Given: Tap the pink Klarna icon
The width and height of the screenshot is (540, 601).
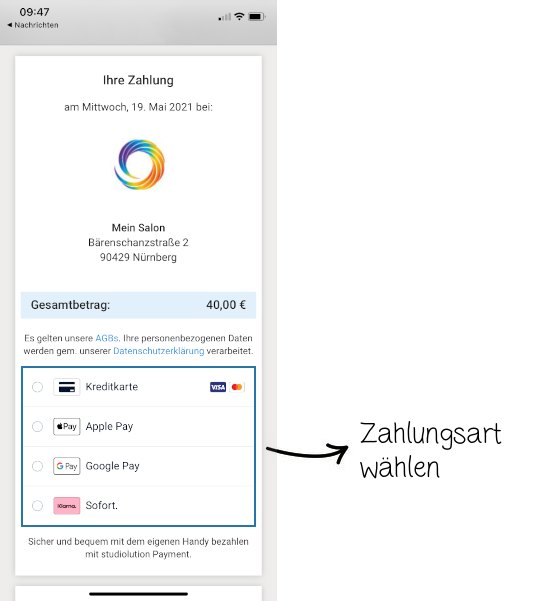Looking at the screenshot, I should pyautogui.click(x=67, y=506).
